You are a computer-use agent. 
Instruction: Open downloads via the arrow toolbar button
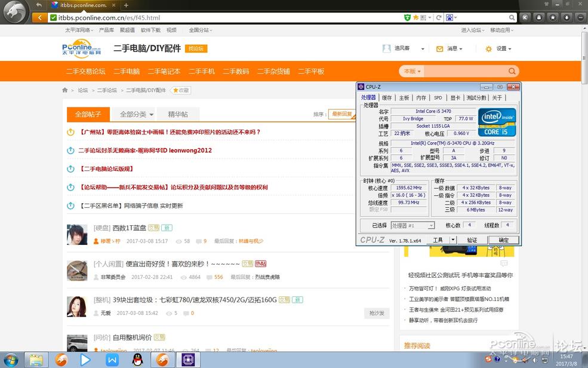(567, 17)
